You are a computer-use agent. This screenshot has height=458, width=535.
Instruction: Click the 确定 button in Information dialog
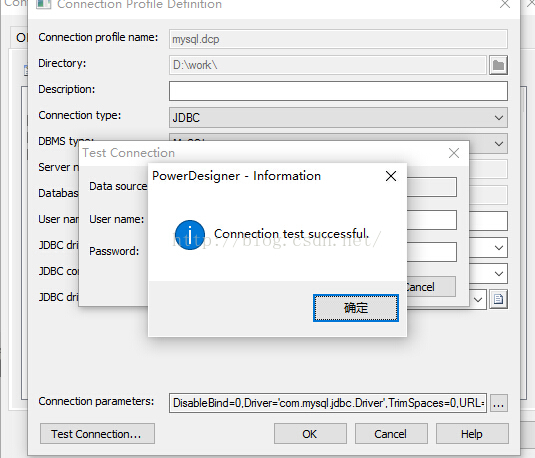[x=356, y=308]
